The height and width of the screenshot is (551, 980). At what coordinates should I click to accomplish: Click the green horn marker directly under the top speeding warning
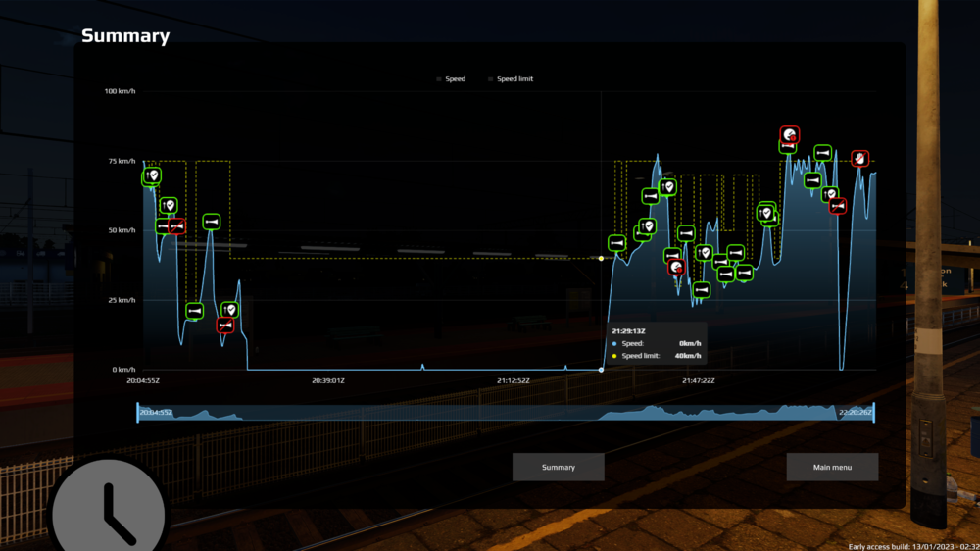[x=788, y=146]
